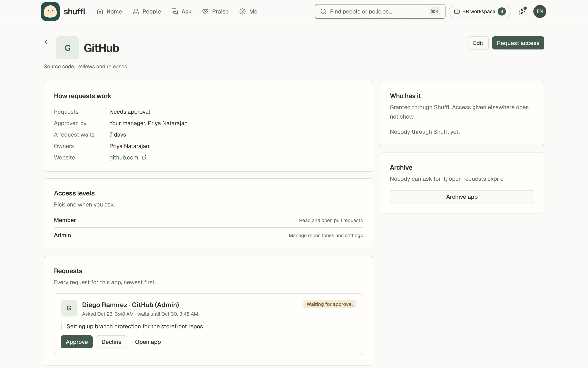588x368 pixels.
Task: Focus the Find people or policies field
Action: (x=380, y=11)
